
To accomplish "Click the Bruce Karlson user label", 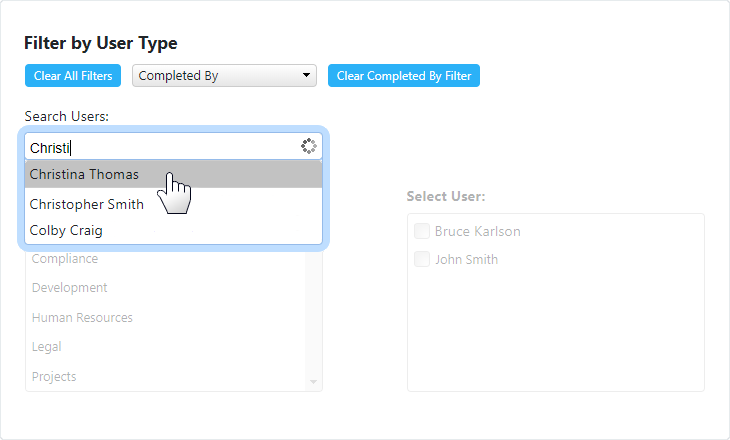I will [478, 231].
